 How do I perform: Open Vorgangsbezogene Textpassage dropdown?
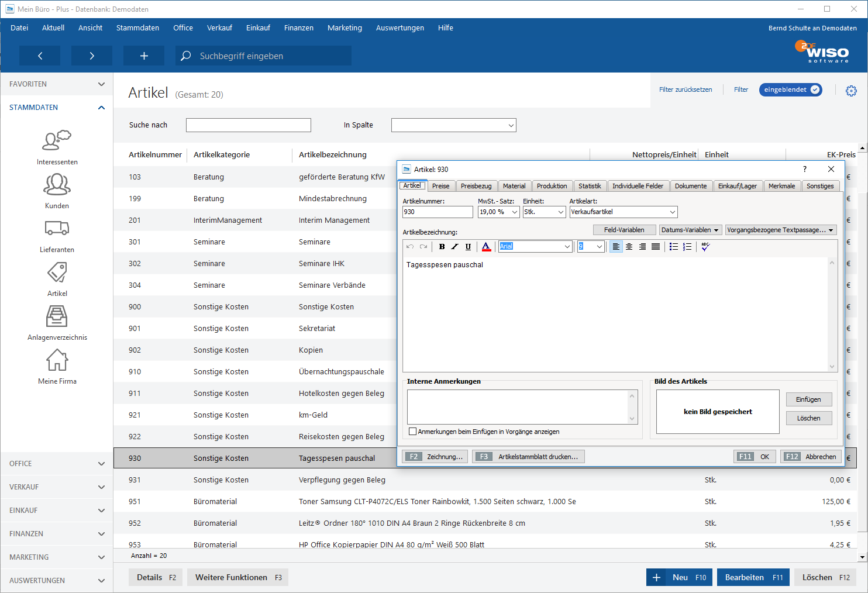click(781, 230)
